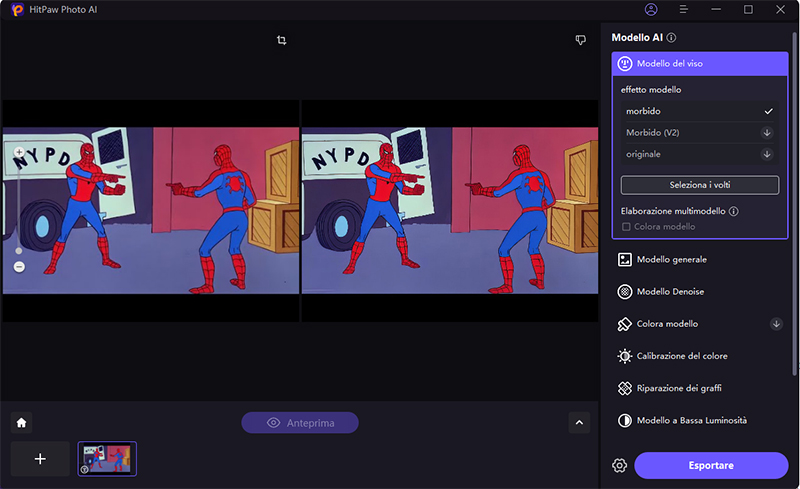The image size is (800, 489).
Task: Click the Anteprima preview button
Action: coord(300,423)
